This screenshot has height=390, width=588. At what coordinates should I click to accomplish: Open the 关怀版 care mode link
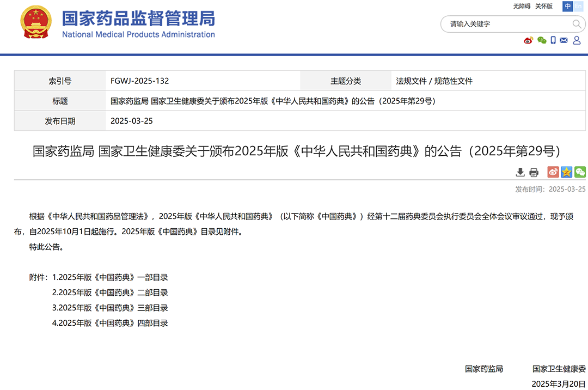[x=544, y=7]
